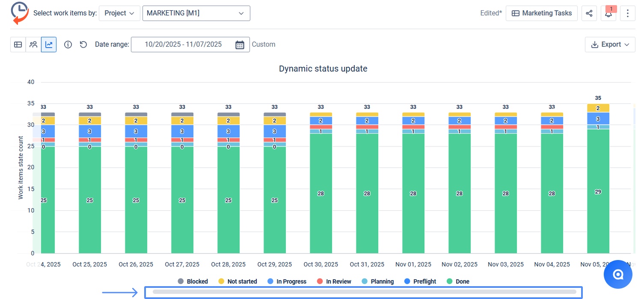The width and height of the screenshot is (644, 299).
Task: Open the calendar date picker icon
Action: (240, 45)
